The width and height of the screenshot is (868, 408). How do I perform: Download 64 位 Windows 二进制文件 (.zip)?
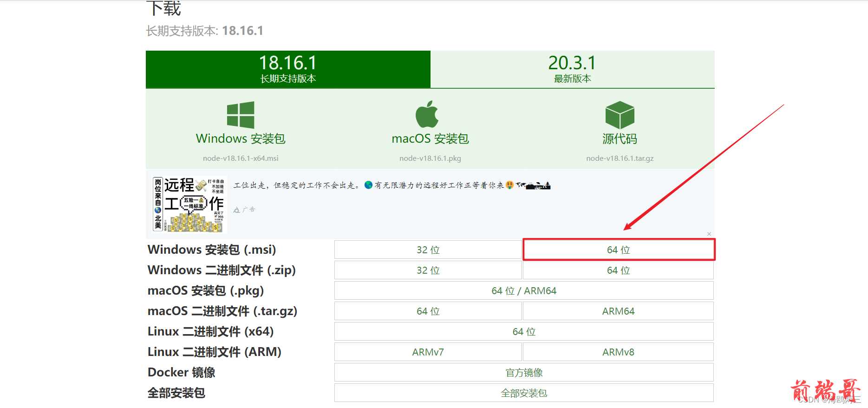point(619,270)
